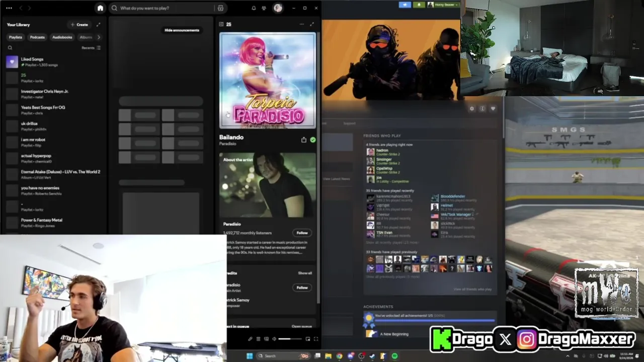Open Spotify Friend Activity icon
Image resolution: width=644 pixels, height=362 pixels.
coord(264,8)
